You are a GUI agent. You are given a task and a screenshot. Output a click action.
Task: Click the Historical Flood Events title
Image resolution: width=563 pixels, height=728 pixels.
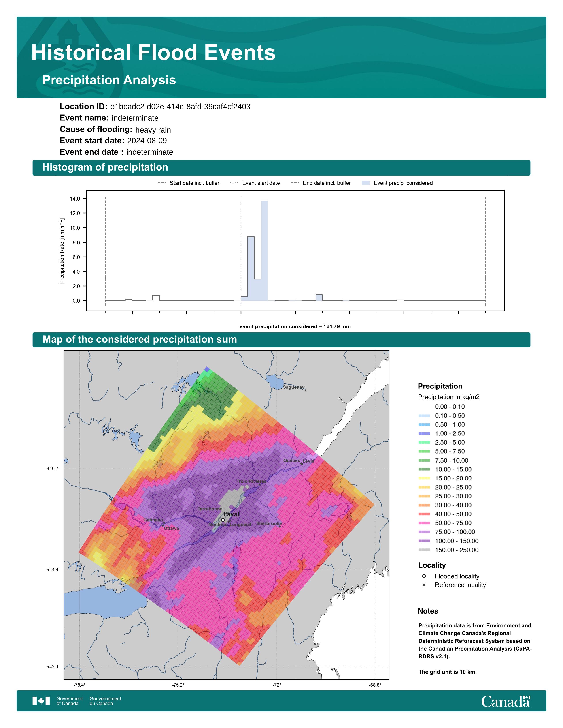(153, 53)
